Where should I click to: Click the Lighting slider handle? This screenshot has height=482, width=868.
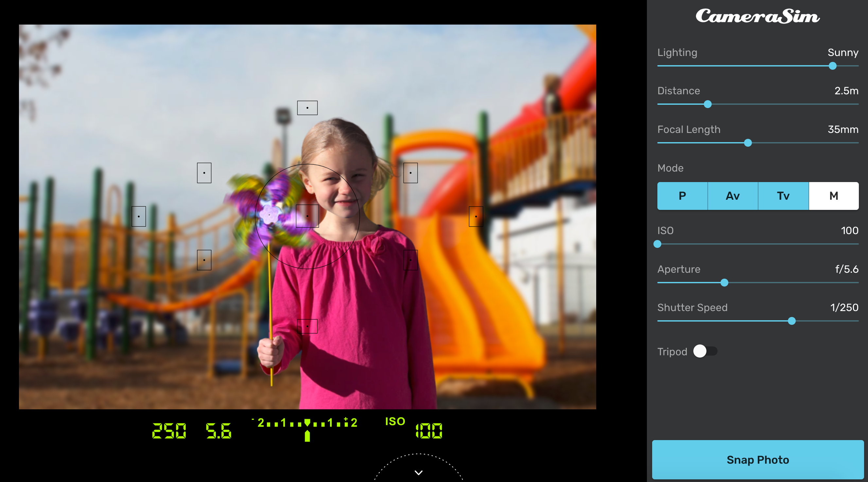pyautogui.click(x=832, y=66)
